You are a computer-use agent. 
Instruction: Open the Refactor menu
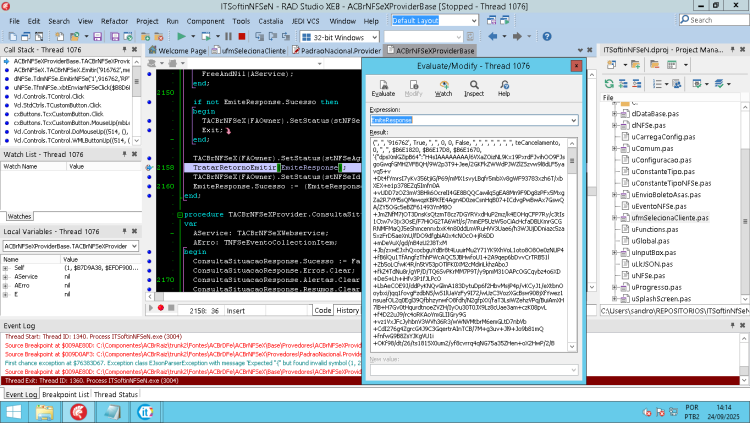pyautogui.click(x=114, y=21)
